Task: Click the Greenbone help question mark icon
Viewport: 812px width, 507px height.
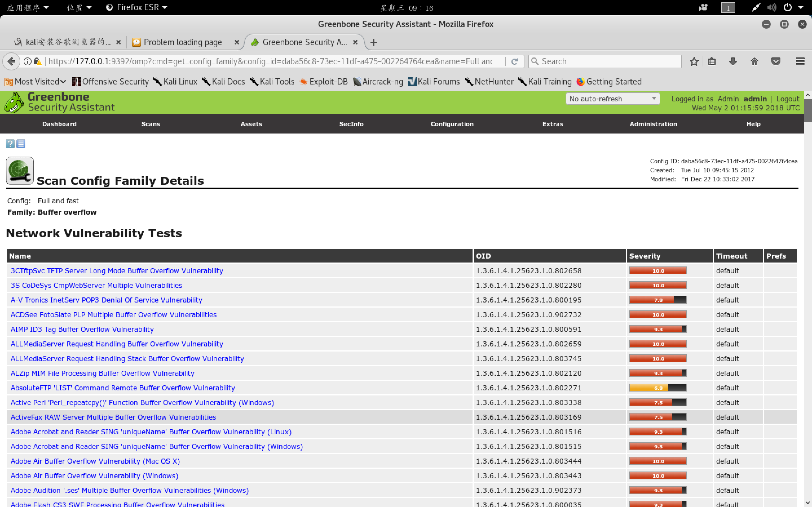Action: tap(10, 144)
